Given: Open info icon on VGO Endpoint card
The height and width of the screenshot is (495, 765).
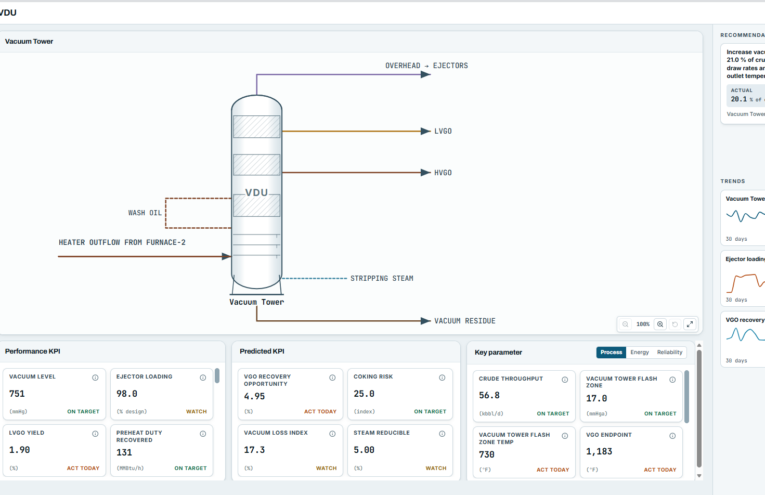Looking at the screenshot, I should point(672,436).
